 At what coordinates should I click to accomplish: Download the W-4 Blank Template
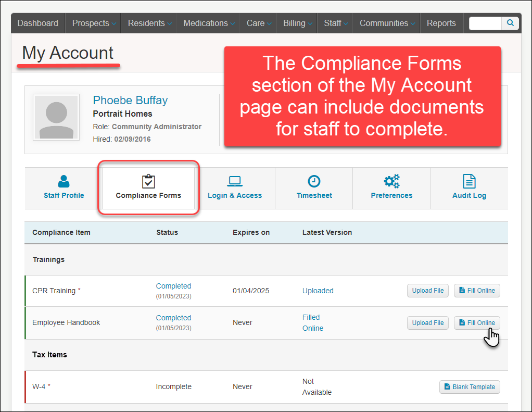coord(470,387)
